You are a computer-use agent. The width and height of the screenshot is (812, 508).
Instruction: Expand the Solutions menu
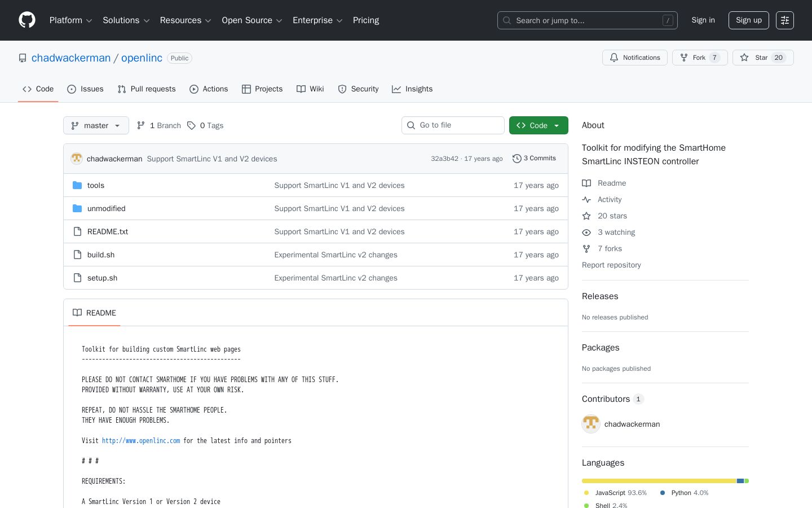pos(126,20)
